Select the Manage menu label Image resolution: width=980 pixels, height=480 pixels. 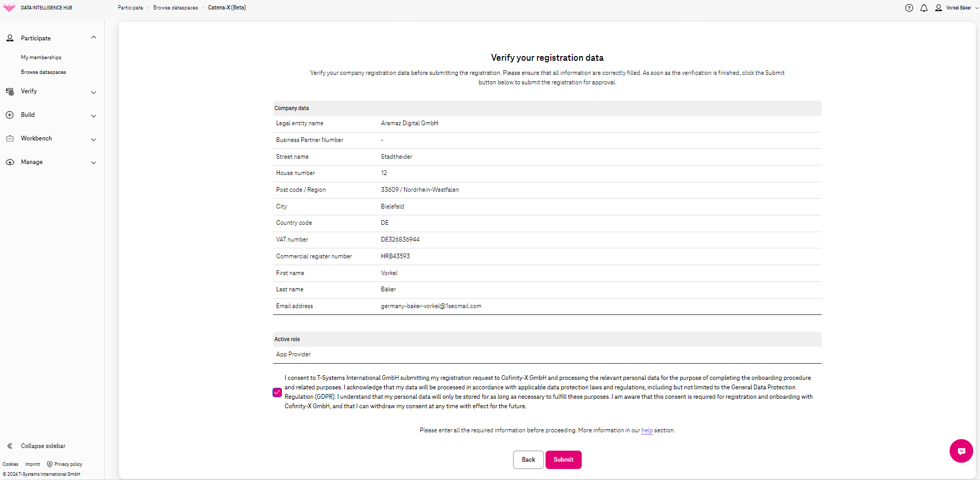pyautogui.click(x=31, y=162)
